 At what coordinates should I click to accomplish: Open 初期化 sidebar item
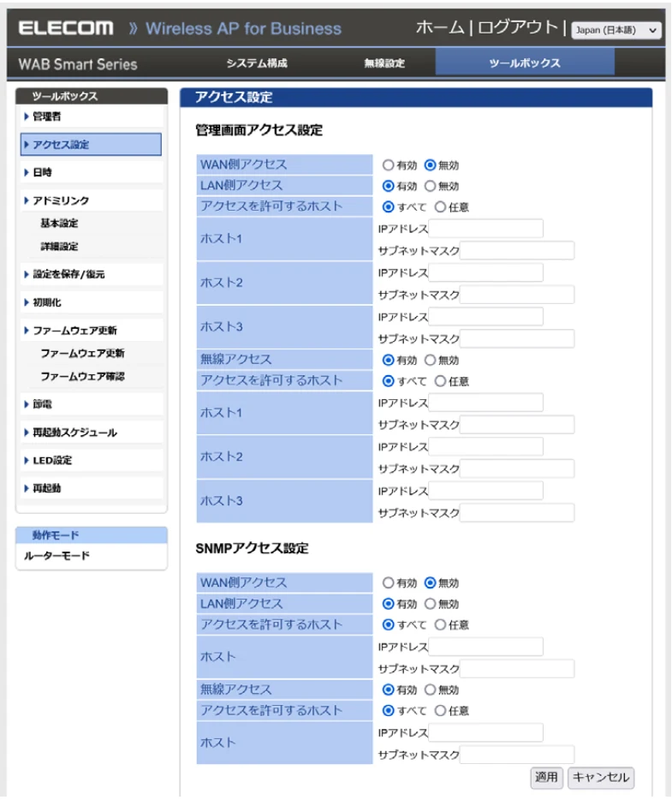[x=92, y=302]
